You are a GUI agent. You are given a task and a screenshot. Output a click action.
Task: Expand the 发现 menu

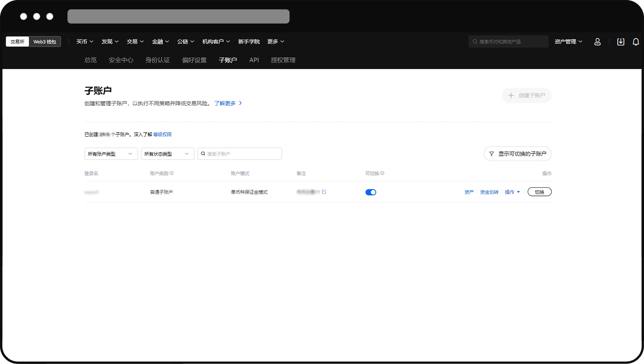point(110,42)
